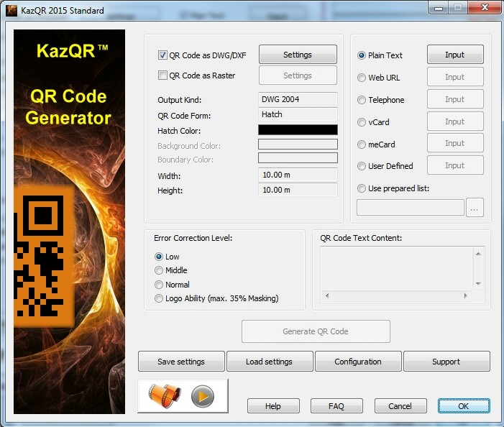Click the KazQR app icon in title bar
This screenshot has width=504, height=427.
point(12,11)
